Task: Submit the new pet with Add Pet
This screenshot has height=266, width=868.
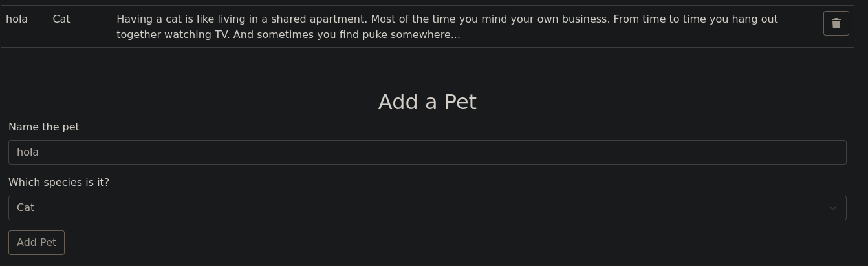Action: pos(36,243)
